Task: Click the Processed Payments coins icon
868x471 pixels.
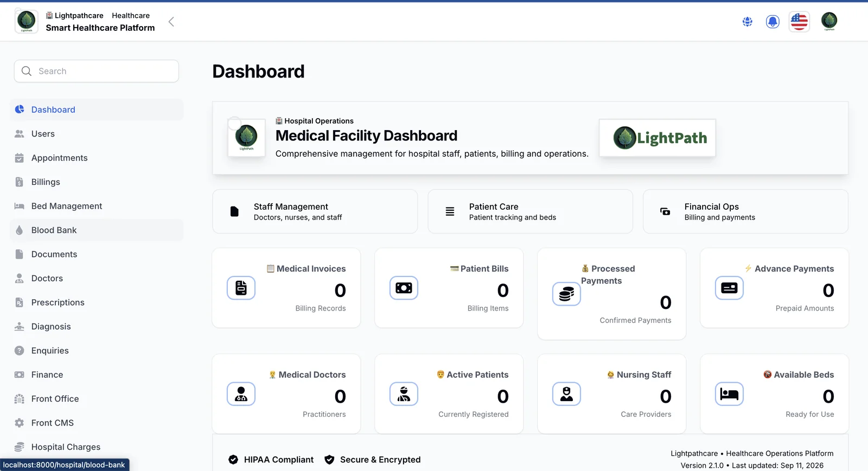Action: (566, 294)
